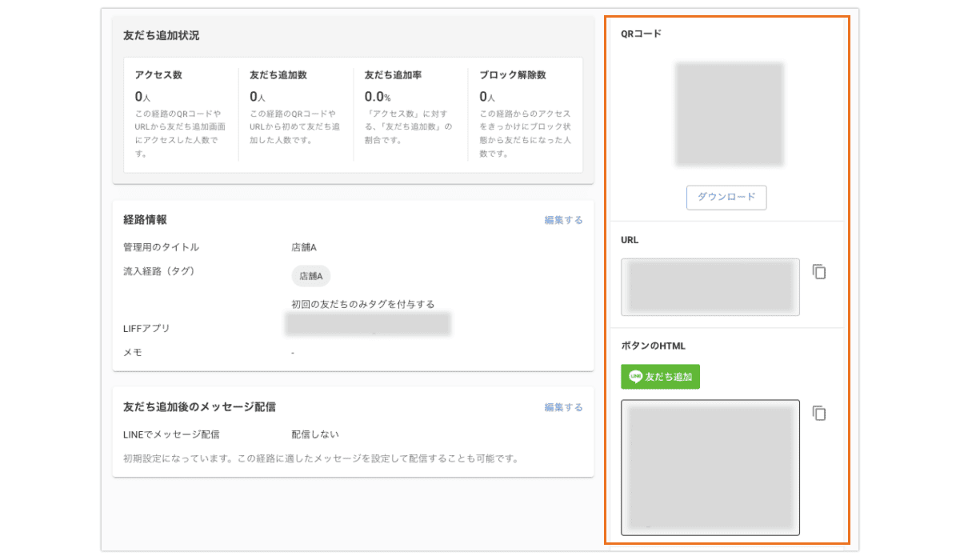The width and height of the screenshot is (960, 560).
Task: Click the LIFFアプリ label
Action: pos(146,329)
